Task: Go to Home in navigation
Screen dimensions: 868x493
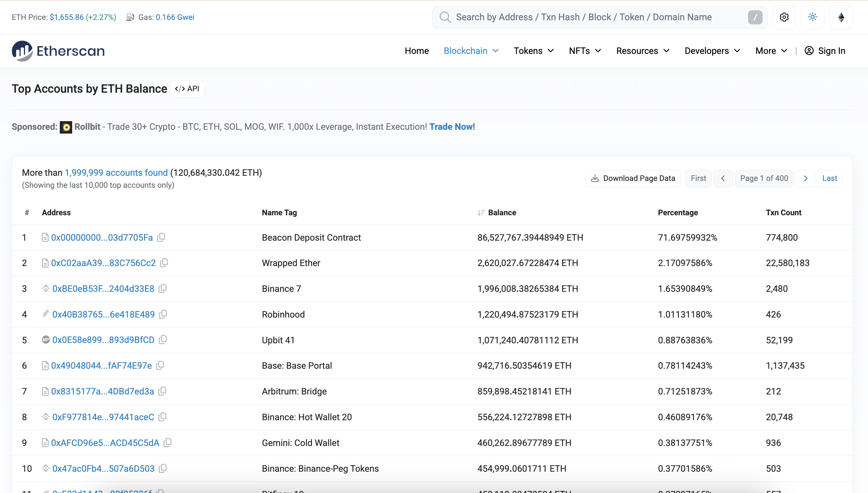Action: pos(416,51)
